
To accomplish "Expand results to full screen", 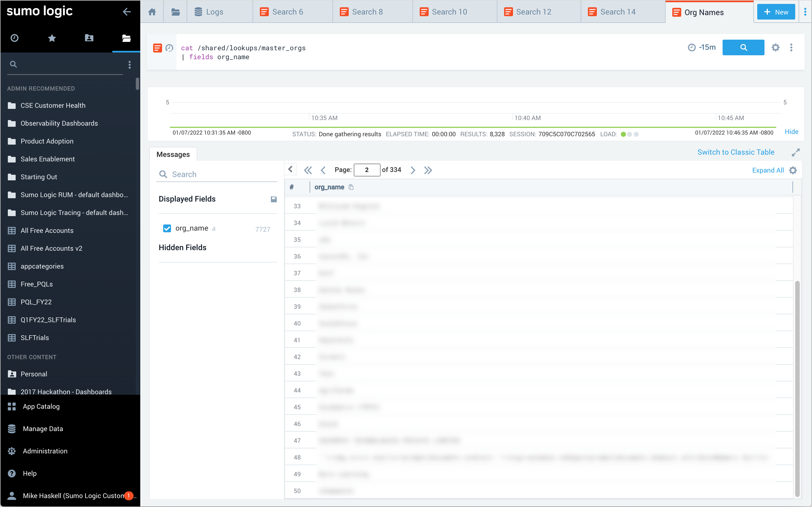I will (x=796, y=152).
